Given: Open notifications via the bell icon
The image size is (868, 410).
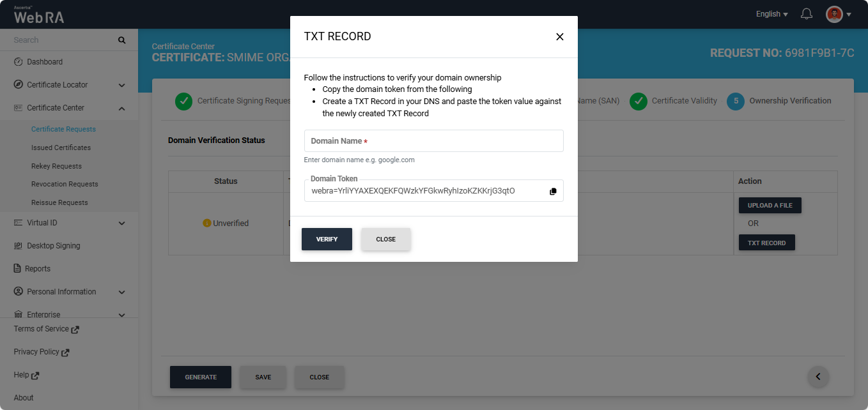Looking at the screenshot, I should 807,14.
